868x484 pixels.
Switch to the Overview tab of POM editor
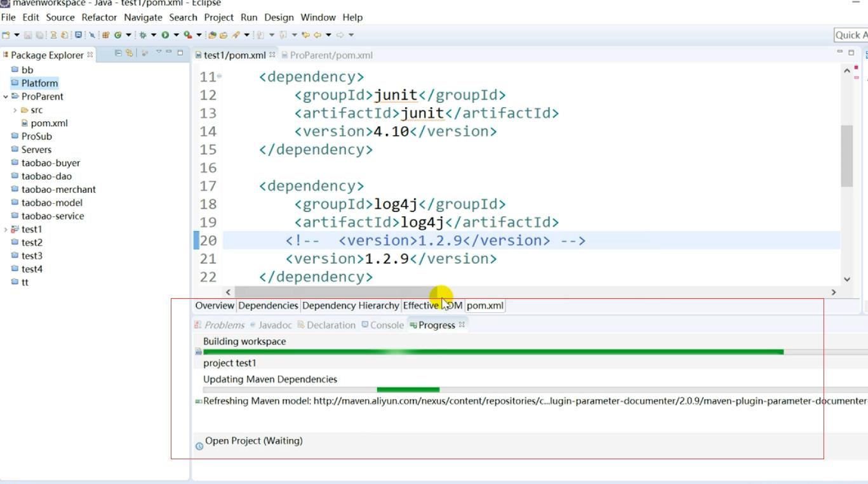point(215,305)
